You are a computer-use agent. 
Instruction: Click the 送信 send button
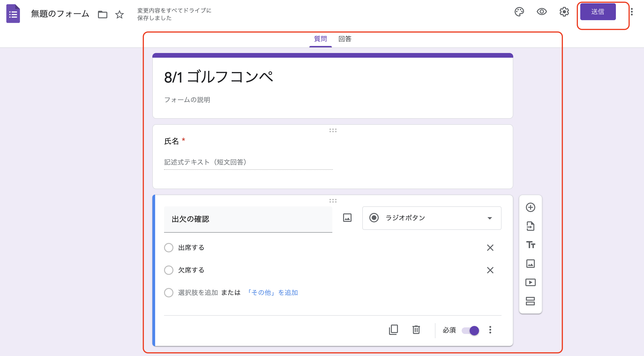tap(598, 12)
